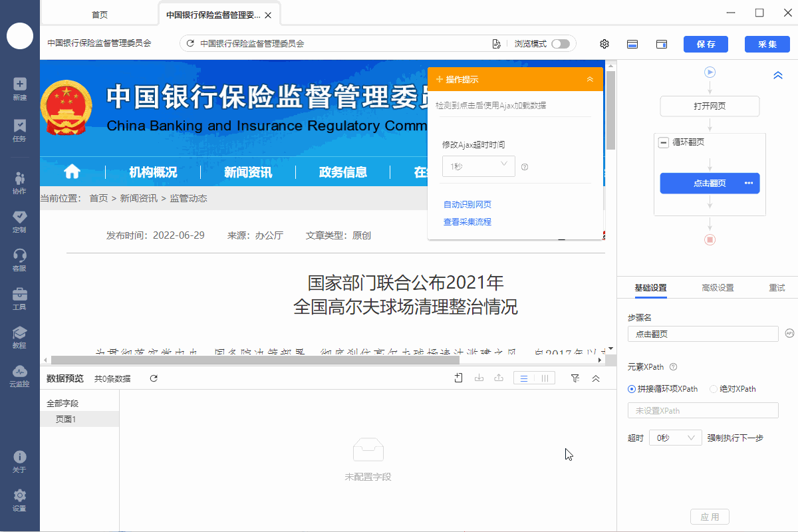Screen dimensions: 798x532
Task: Click the bottom-panel layout icon in top toolbar
Action: (633, 44)
